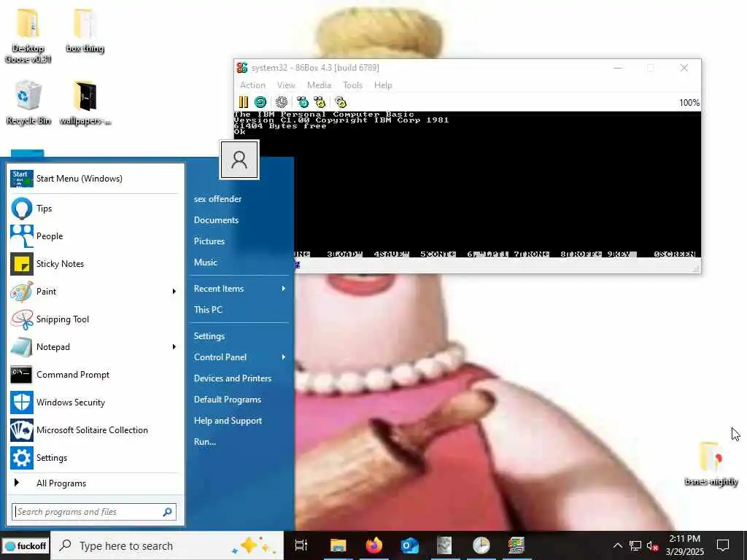Screen dimensions: 747x560
Task: Launch Firefox from the taskbar
Action: (x=374, y=545)
